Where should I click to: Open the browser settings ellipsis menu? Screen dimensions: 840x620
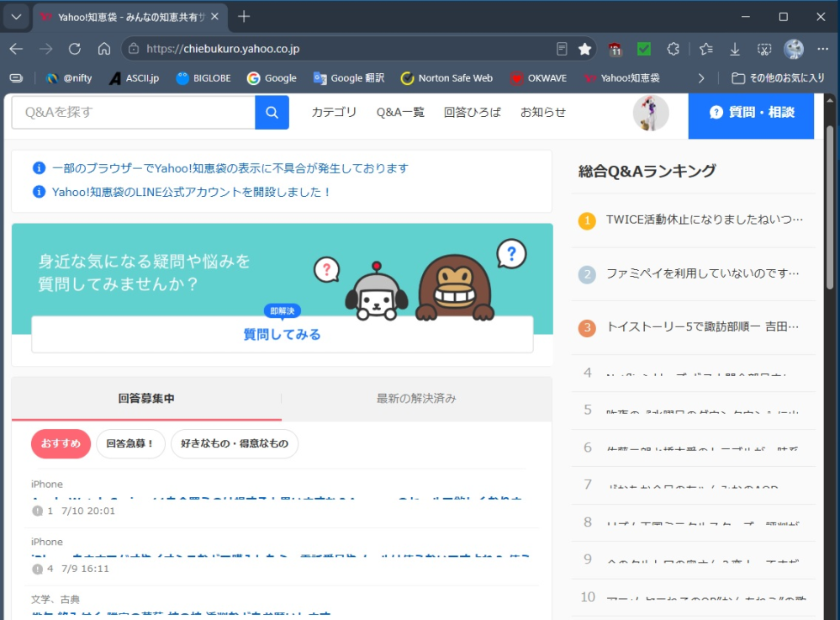(x=823, y=49)
